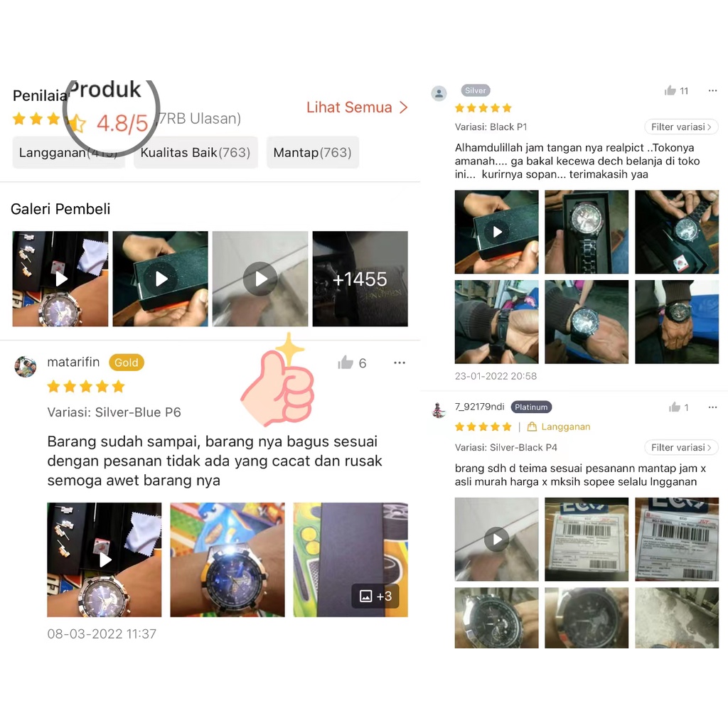Viewport: 728px width, 728px height.
Task: Open the three-dot menu on matarifin's review
Action: (400, 363)
